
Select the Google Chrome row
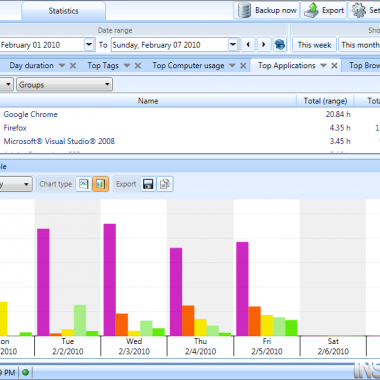tap(190, 114)
